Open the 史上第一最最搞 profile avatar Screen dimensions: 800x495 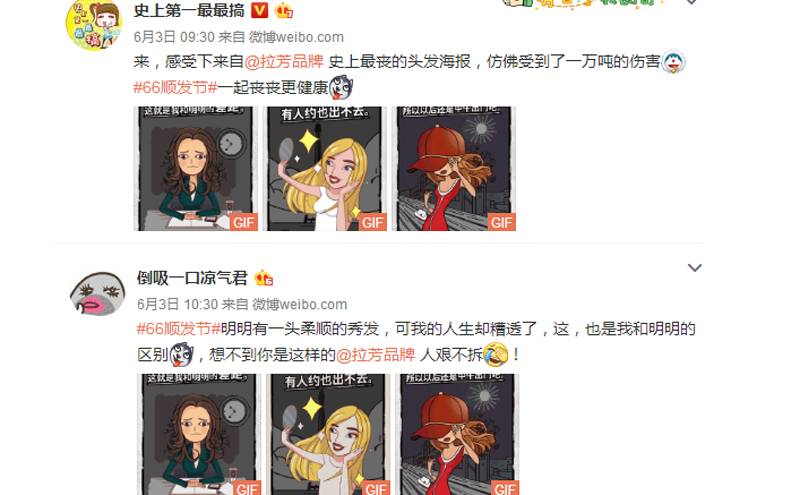pyautogui.click(x=94, y=24)
